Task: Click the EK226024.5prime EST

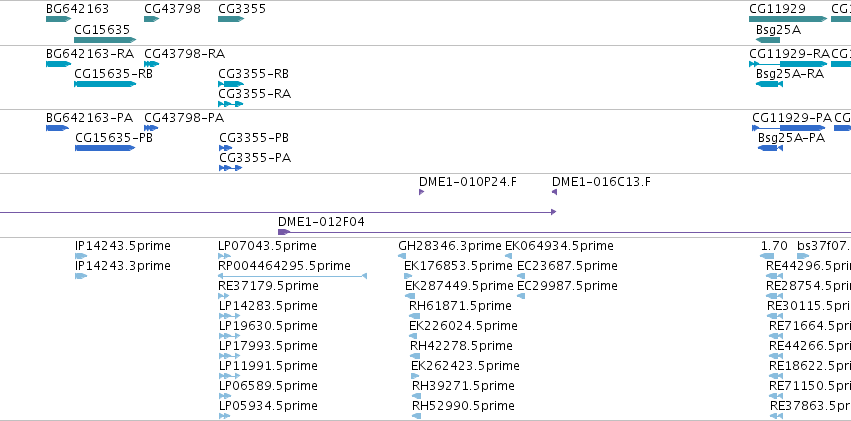Action: coord(413,336)
